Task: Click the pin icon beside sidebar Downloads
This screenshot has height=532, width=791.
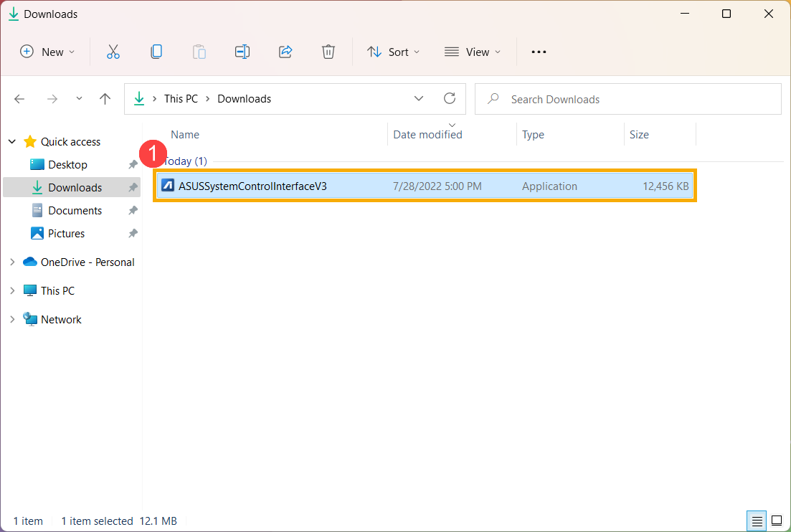Action: pyautogui.click(x=133, y=188)
